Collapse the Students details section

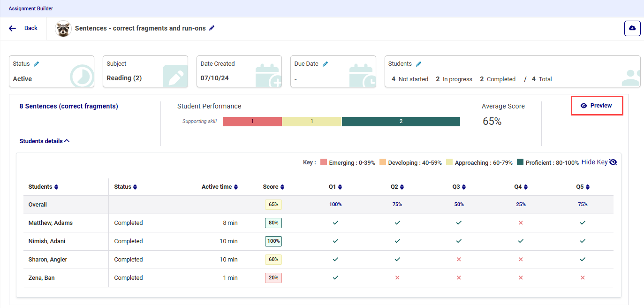(45, 141)
